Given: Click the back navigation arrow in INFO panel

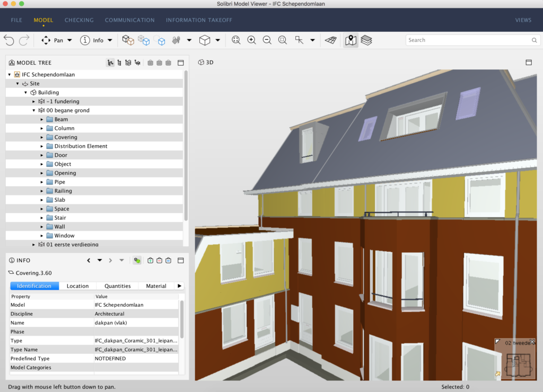Looking at the screenshot, I should point(89,260).
